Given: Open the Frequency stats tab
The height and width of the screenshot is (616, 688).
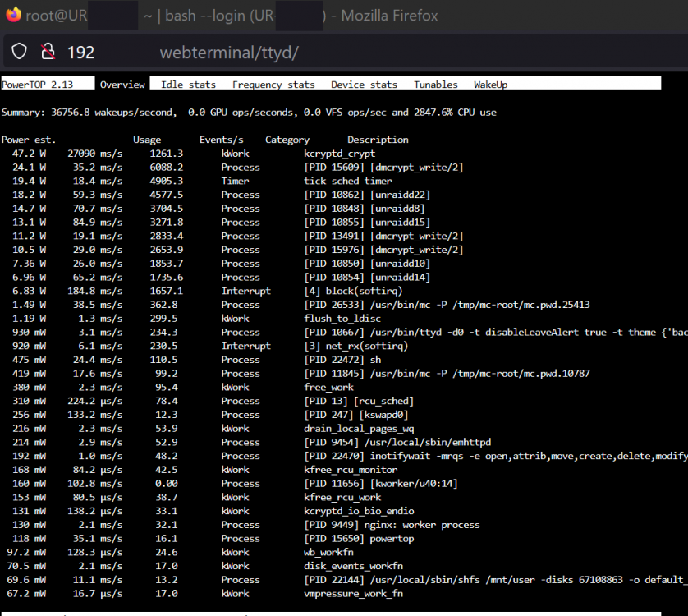Looking at the screenshot, I should tap(273, 85).
